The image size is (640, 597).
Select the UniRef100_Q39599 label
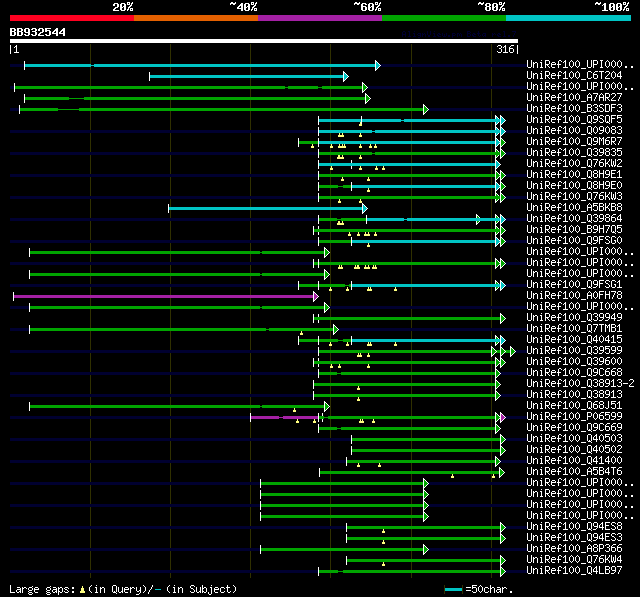pyautogui.click(x=574, y=351)
